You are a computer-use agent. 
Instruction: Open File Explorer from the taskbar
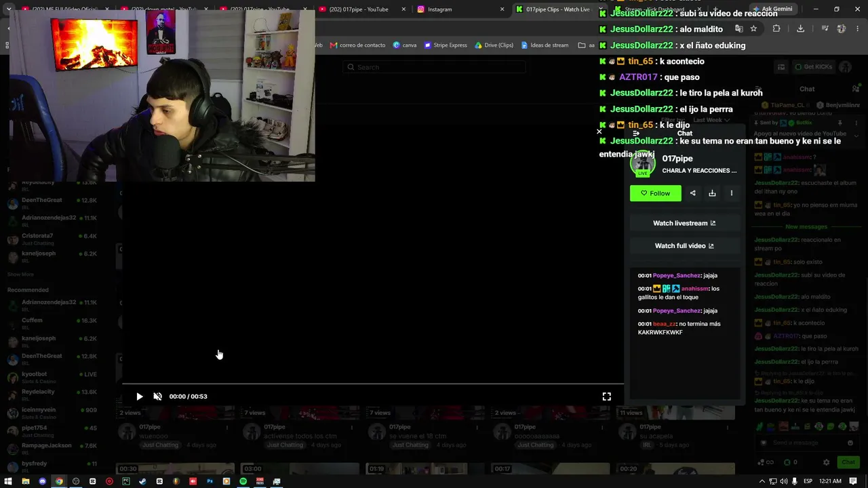26,481
